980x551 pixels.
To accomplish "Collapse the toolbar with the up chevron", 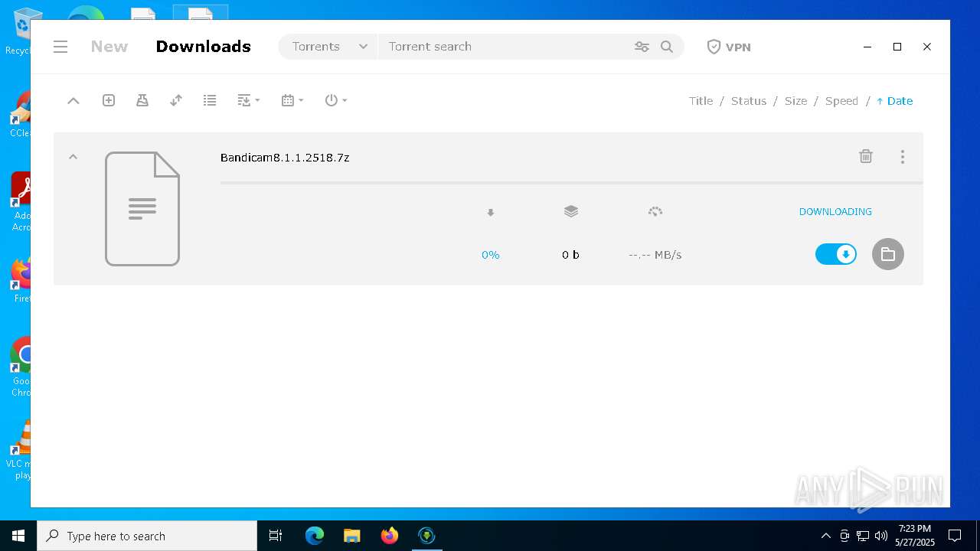I will pyautogui.click(x=73, y=100).
